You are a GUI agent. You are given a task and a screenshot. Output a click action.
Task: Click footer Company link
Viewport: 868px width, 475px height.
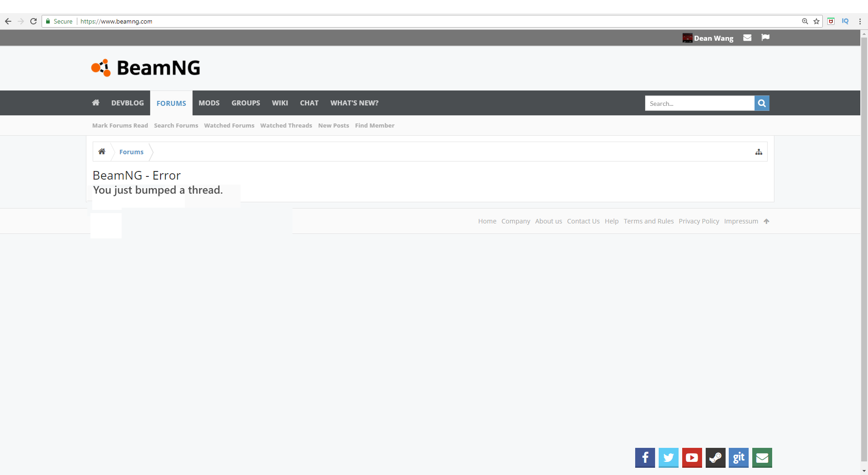coord(516,221)
